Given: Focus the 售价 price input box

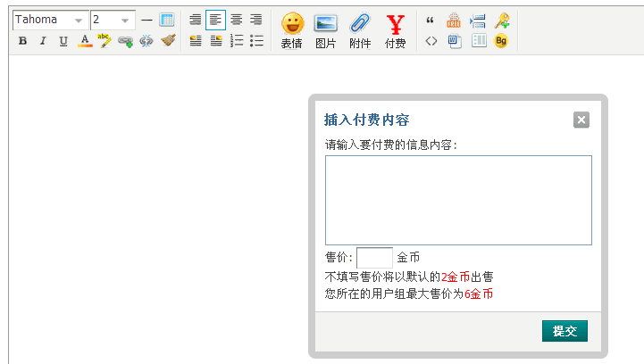Looking at the screenshot, I should point(374,258).
